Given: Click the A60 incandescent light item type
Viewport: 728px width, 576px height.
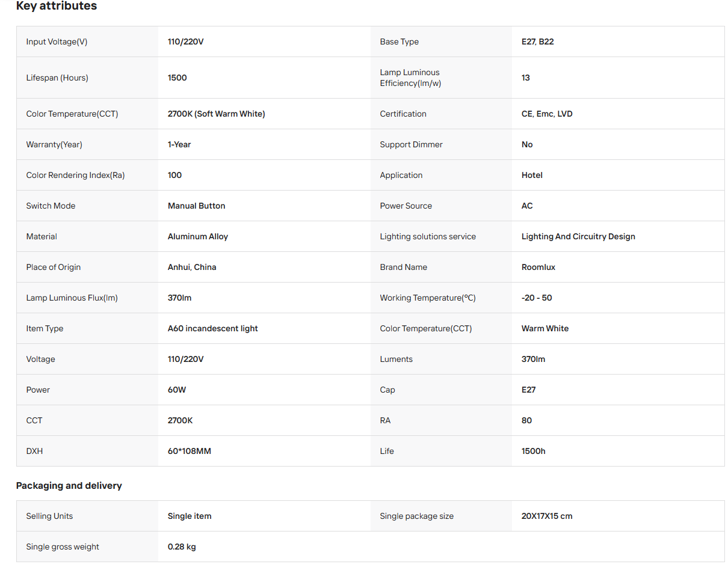Looking at the screenshot, I should 213,328.
